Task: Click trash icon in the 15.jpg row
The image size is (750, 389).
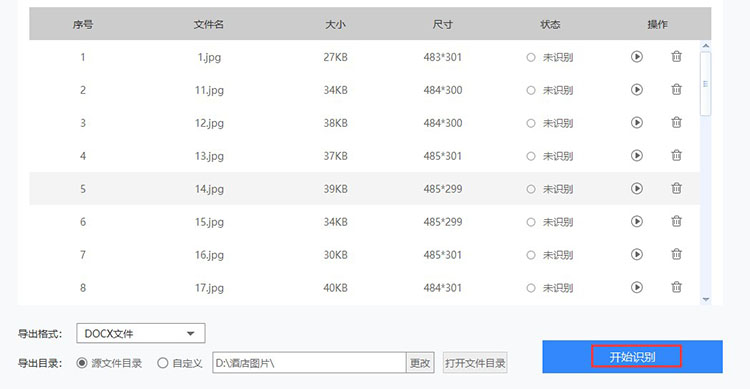Action: pos(676,222)
